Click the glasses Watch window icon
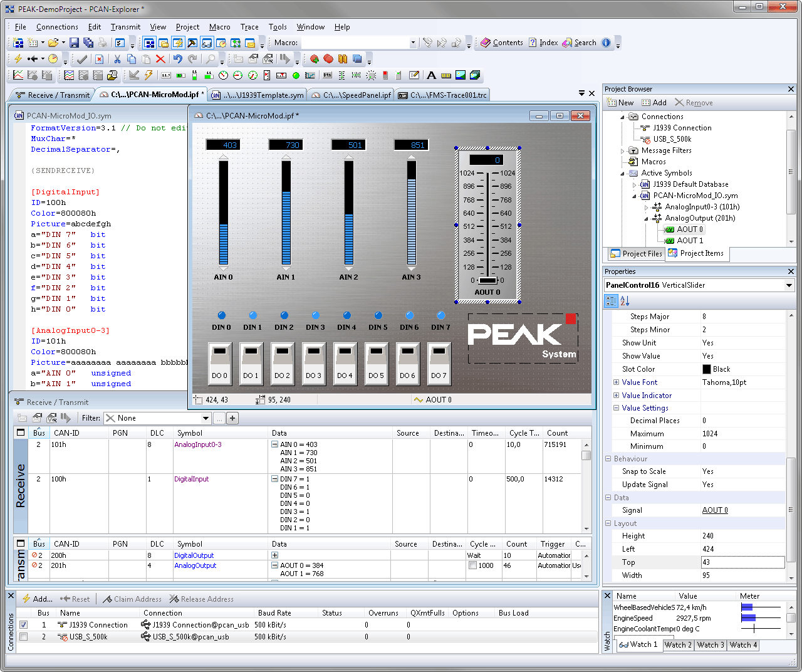This screenshot has height=672, width=802. (207, 43)
